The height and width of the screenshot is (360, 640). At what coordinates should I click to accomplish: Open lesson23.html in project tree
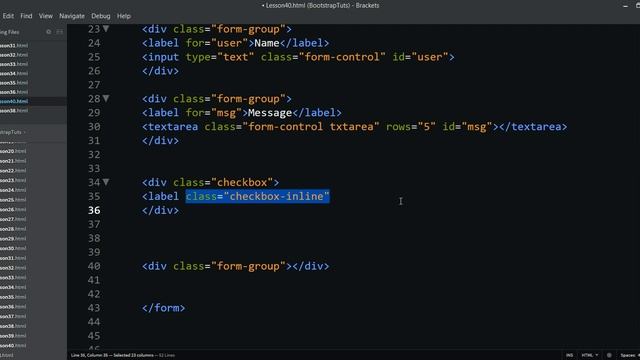[x=13, y=180]
